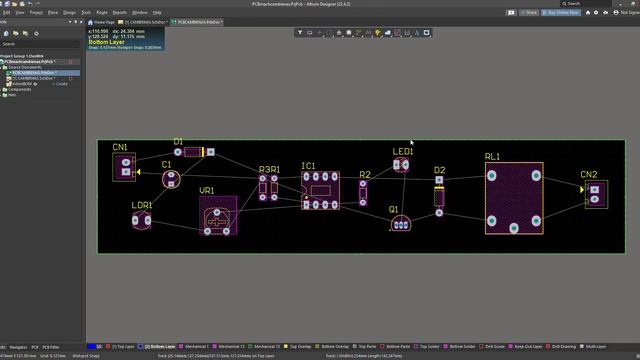Click the current layer blue color swatch
Screen dimensions: 640x360
(x=91, y=347)
